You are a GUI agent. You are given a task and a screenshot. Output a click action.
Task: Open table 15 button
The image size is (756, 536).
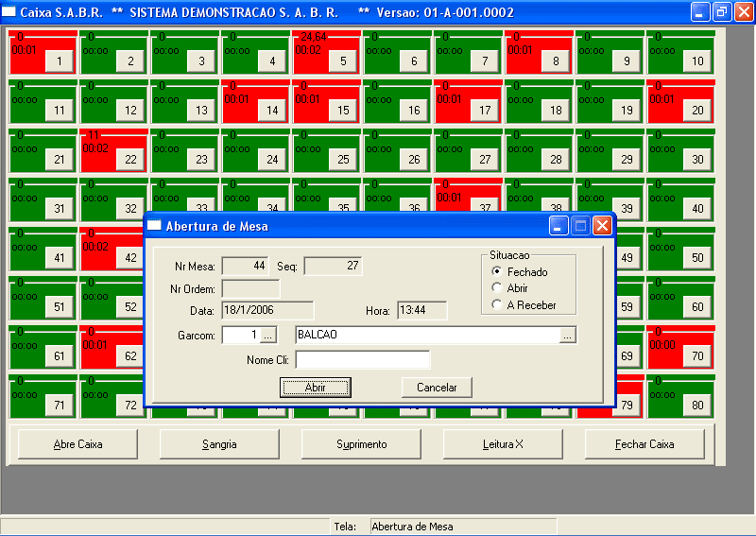coord(343,111)
